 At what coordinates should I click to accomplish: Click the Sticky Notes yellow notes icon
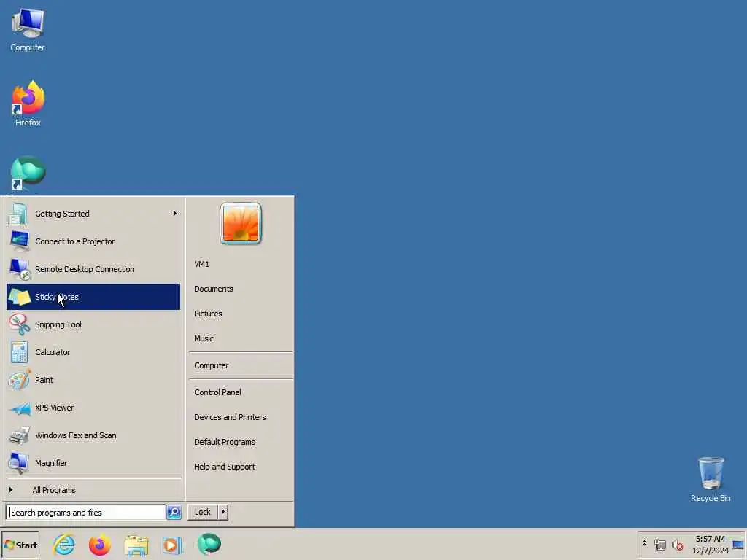point(20,297)
